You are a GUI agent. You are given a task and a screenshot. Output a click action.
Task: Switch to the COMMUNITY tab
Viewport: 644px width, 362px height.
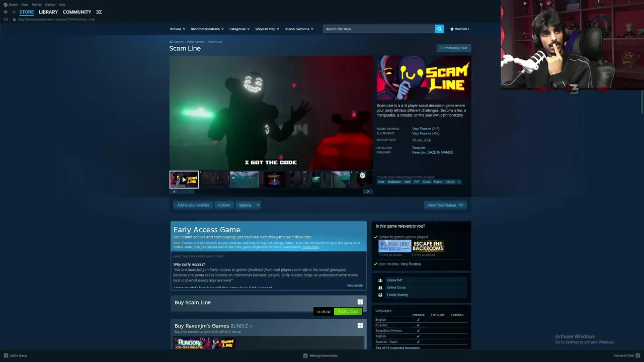77,12
